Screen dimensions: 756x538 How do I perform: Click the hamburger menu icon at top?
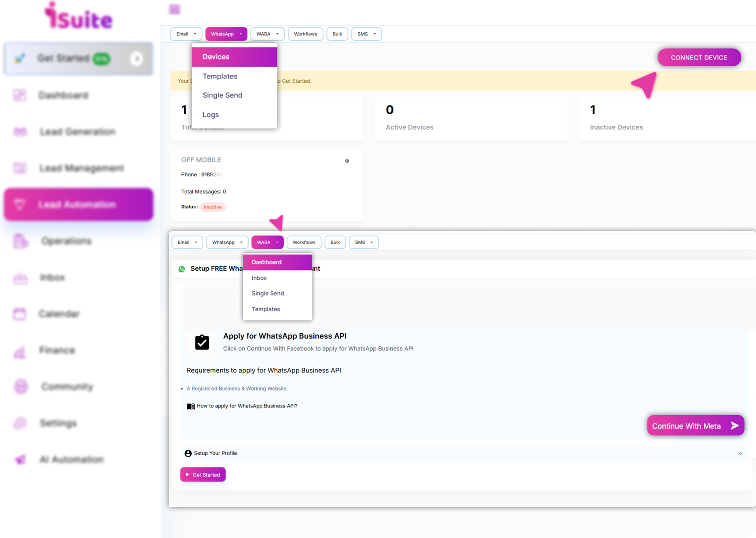174,9
